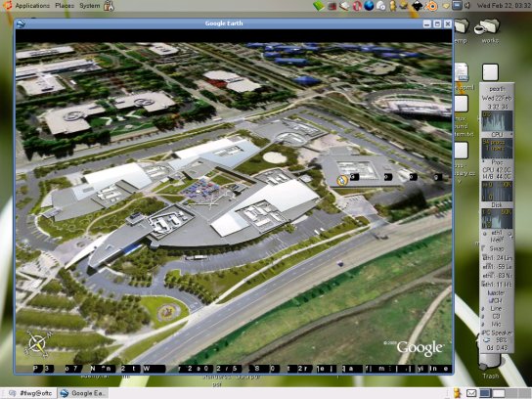This screenshot has height=399, width=532.
Task: Switch to the #fwg@oftc taskbar window
Action: click(x=31, y=393)
